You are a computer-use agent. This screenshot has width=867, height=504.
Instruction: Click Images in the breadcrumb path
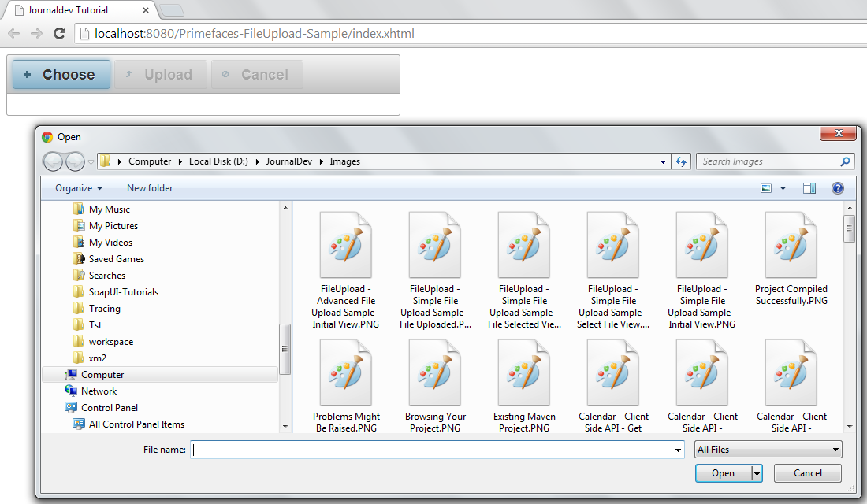345,161
